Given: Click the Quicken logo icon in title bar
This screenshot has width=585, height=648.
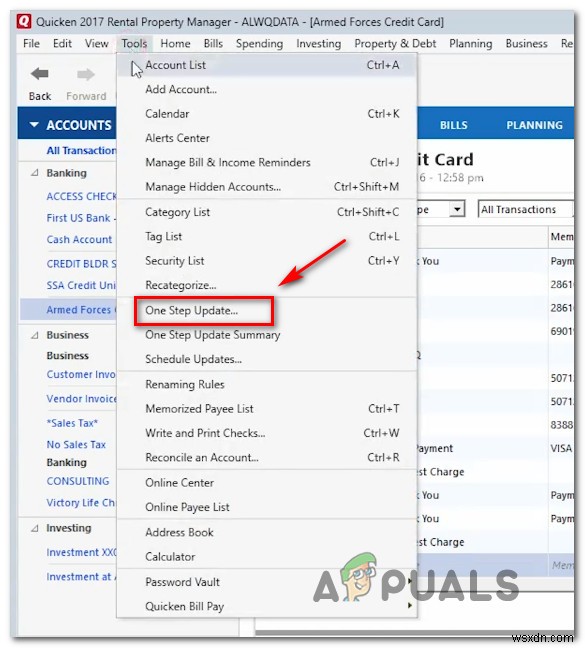Looking at the screenshot, I should [24, 21].
